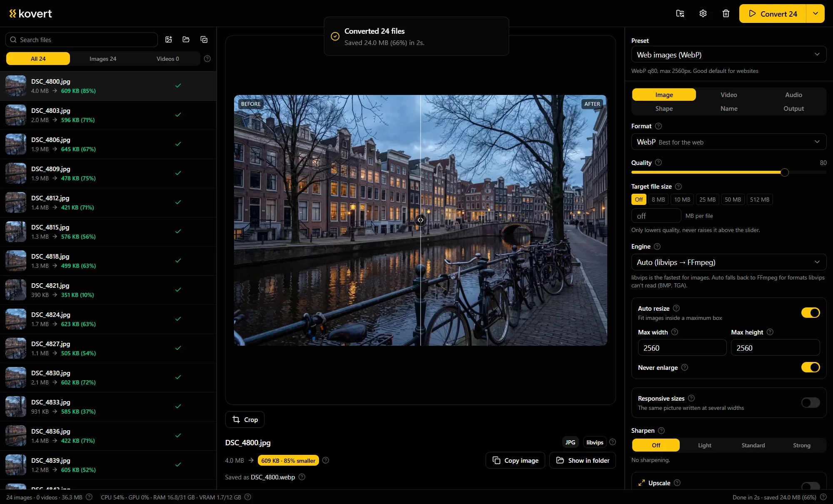Click the settings gear icon
833x504 pixels.
(703, 14)
